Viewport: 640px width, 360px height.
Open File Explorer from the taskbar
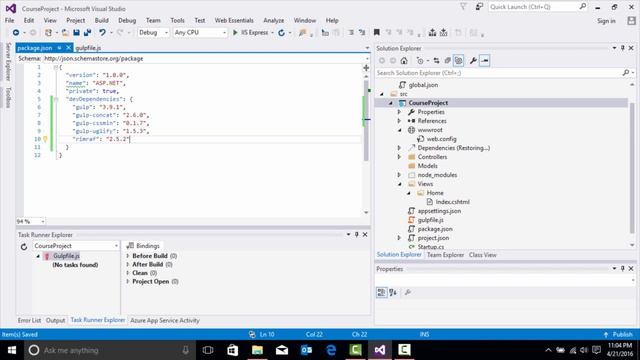[x=257, y=350]
